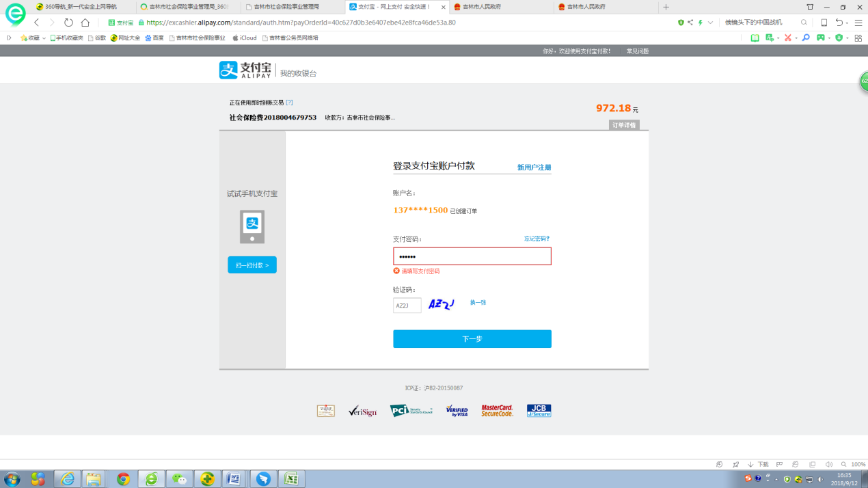868x488 pixels.
Task: Click the 下一步 next step button
Action: click(472, 339)
